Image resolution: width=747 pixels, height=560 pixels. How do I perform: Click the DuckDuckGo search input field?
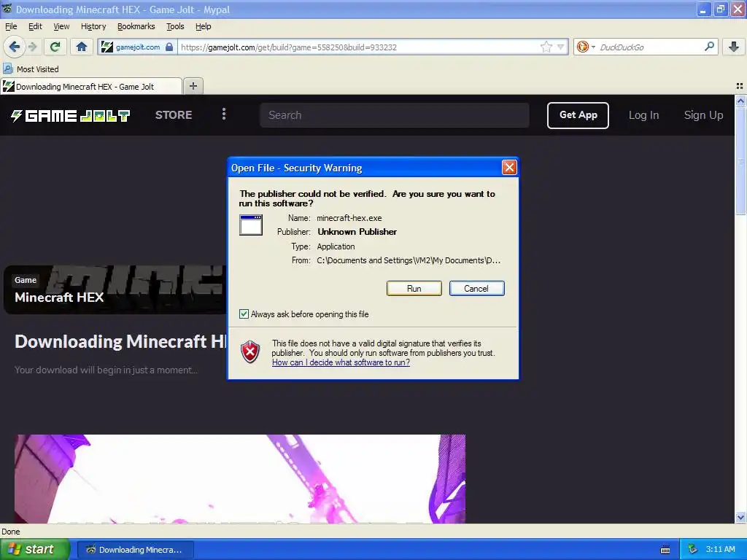pyautogui.click(x=649, y=47)
